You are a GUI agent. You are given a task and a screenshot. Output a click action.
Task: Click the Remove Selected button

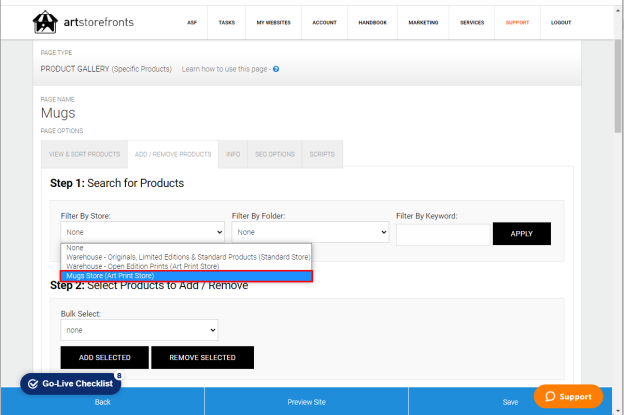(203, 357)
